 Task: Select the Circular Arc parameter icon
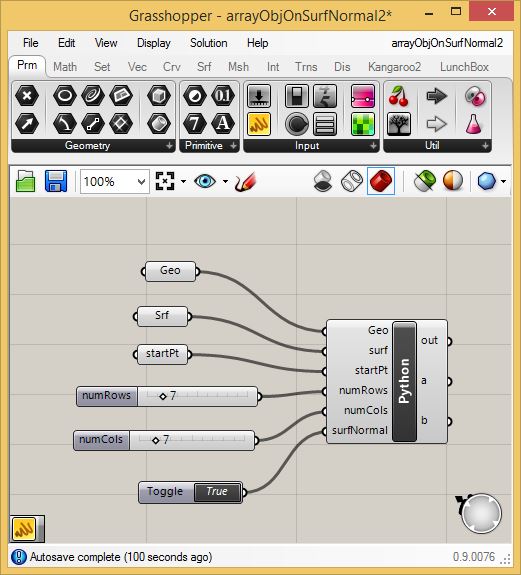tap(65, 123)
